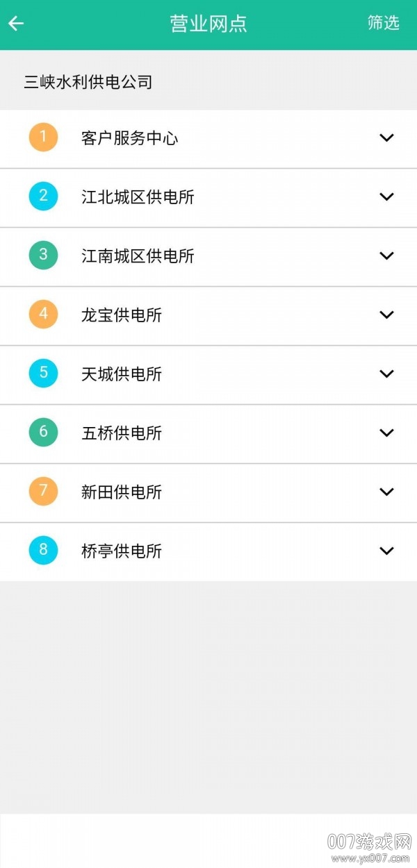Click the 三峡水利供电公司 header text

pyautogui.click(x=88, y=83)
